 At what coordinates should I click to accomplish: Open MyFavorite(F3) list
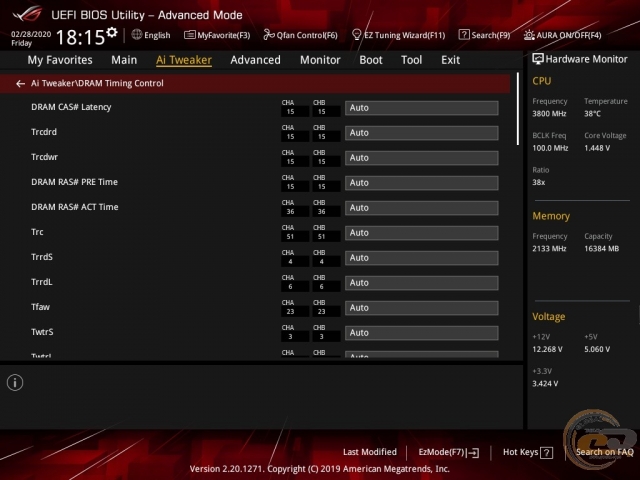[x=217, y=35]
